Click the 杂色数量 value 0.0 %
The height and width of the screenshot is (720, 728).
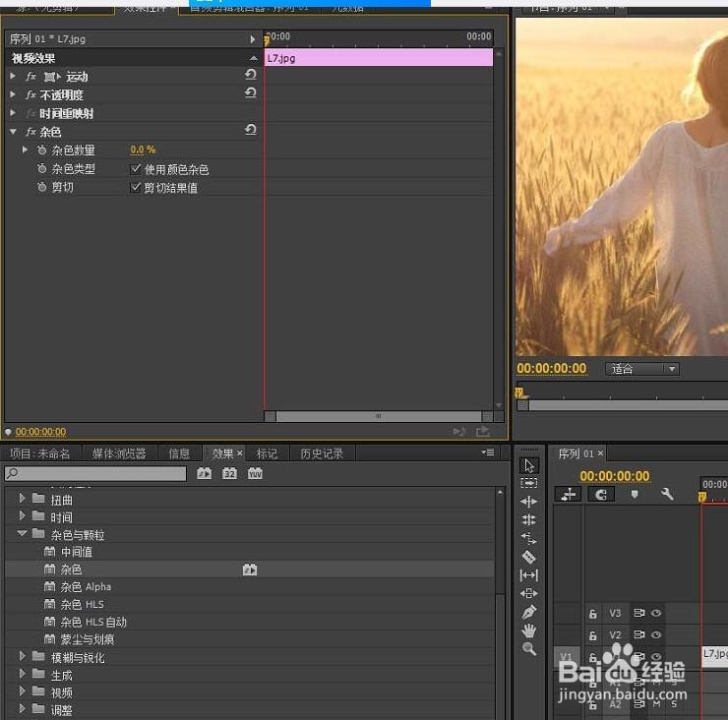point(143,150)
